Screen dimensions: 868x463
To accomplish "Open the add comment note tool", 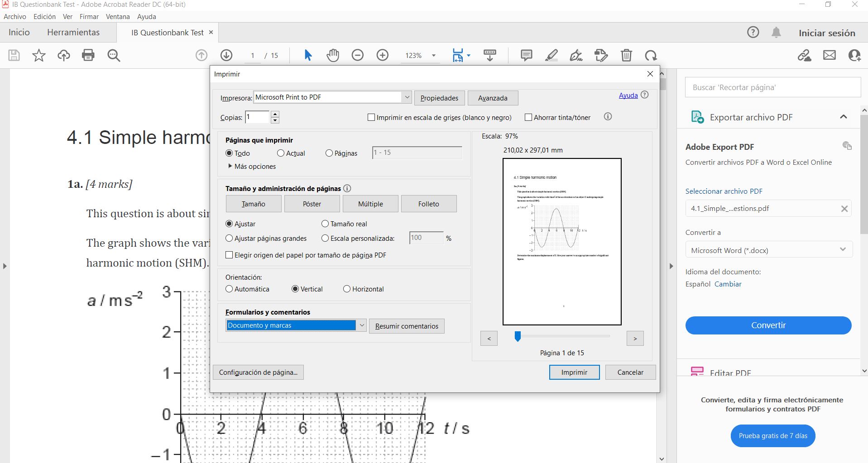I will coord(526,55).
